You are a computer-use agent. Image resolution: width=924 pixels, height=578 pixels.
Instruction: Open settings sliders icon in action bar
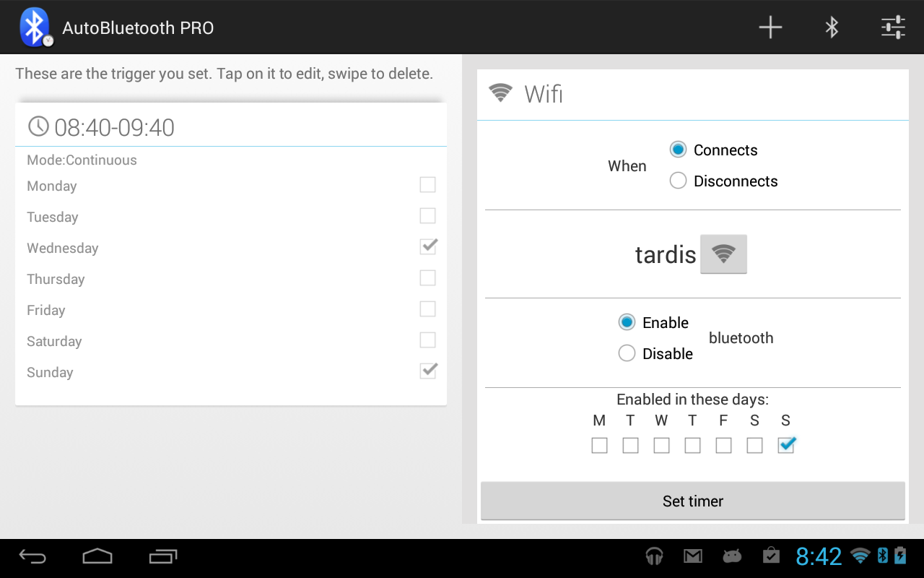pyautogui.click(x=893, y=27)
